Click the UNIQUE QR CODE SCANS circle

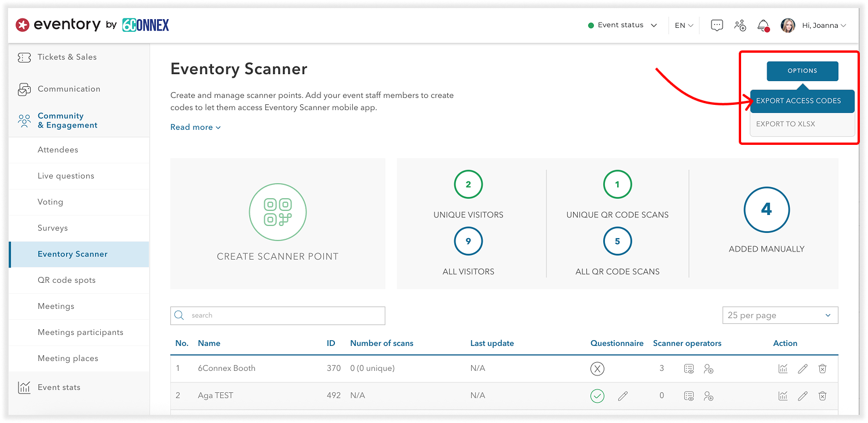(617, 185)
